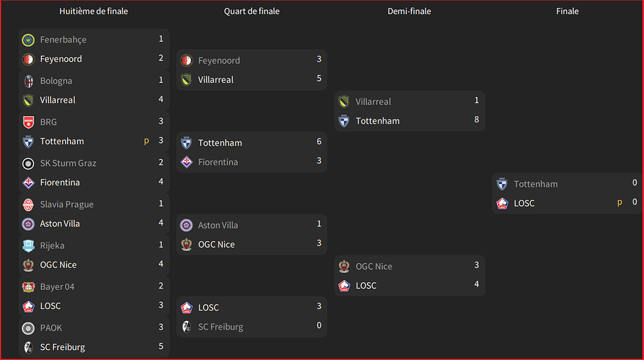
Task: Click the Bayer 04 crest icon
Action: pos(28,287)
